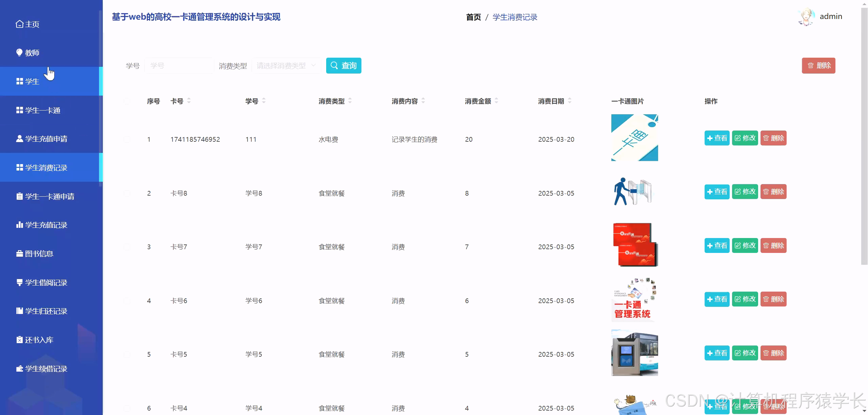
Task: Open 学生续借记录 via its sidebar icon
Action: [19, 369]
